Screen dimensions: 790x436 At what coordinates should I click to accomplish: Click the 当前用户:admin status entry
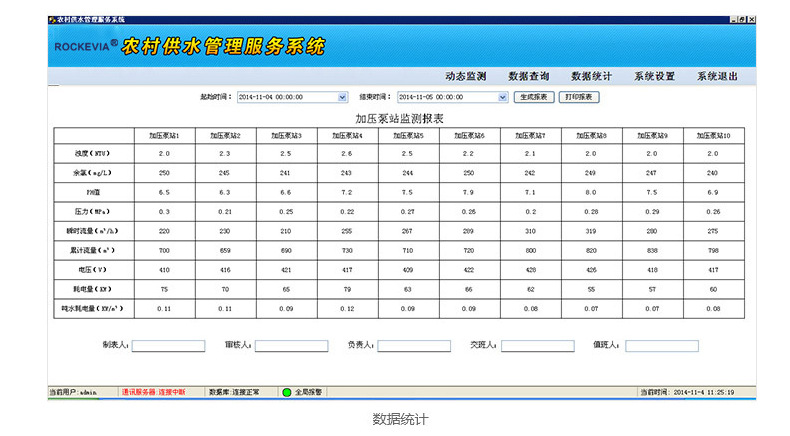pos(73,392)
